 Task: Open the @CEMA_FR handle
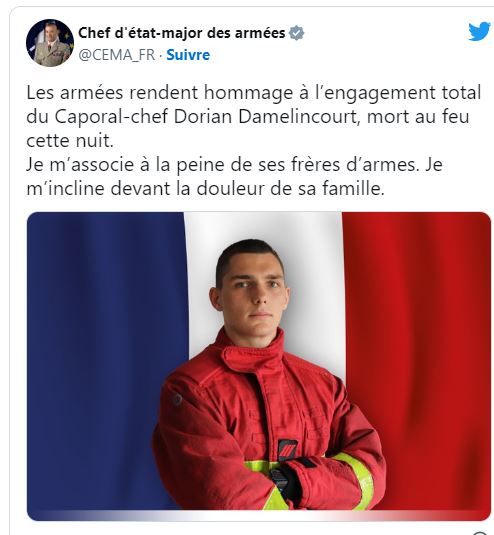click(x=117, y=55)
